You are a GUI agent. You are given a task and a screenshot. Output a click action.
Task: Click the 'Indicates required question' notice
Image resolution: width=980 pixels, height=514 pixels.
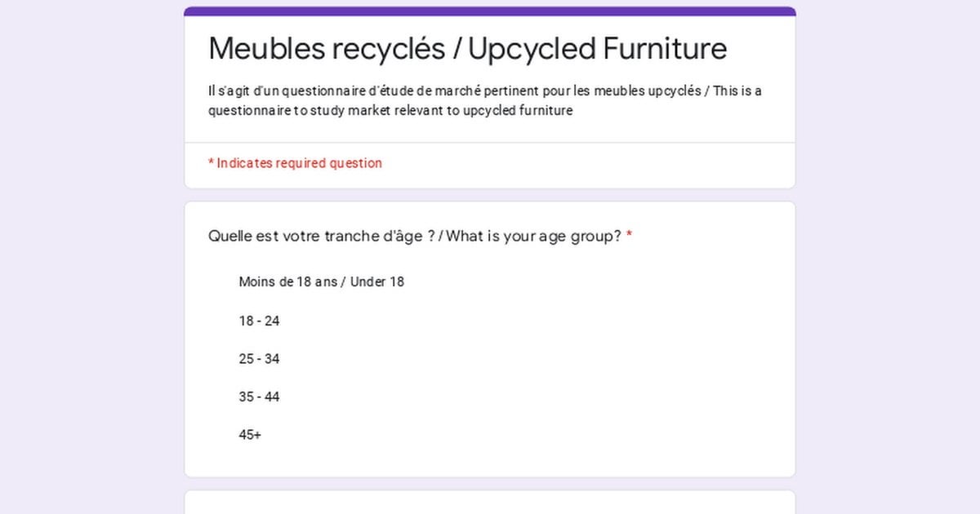coord(299,163)
